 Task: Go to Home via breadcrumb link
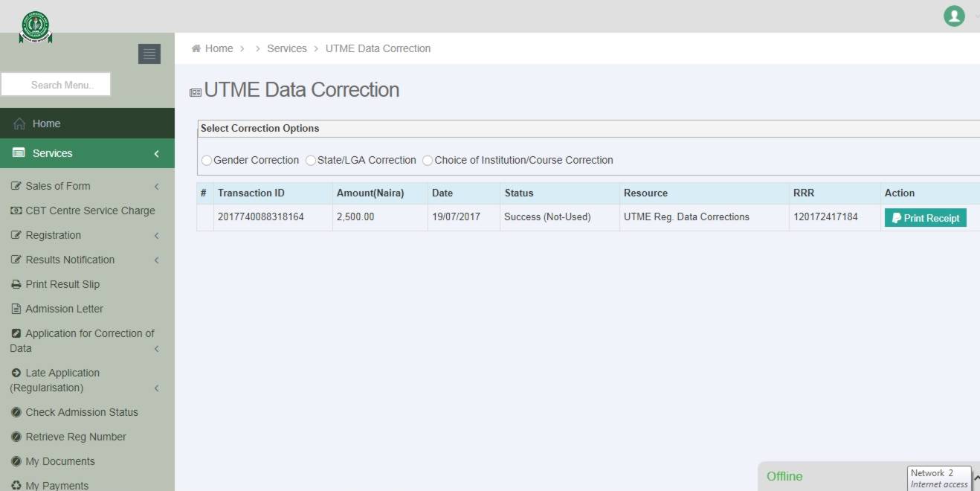click(x=219, y=48)
